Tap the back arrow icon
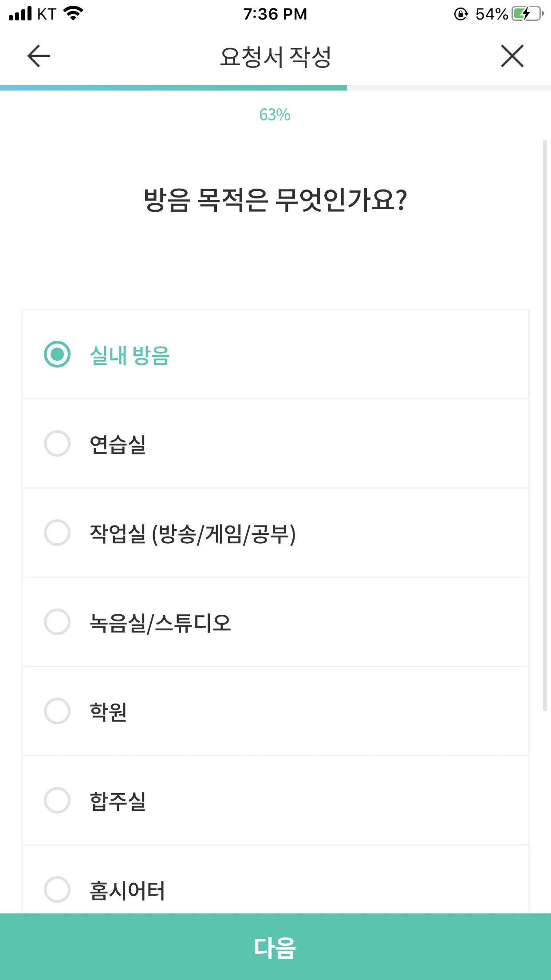The width and height of the screenshot is (551, 980). tap(39, 56)
